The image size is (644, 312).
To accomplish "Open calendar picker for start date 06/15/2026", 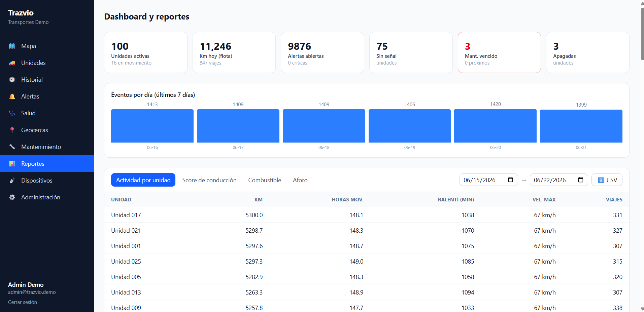I will pyautogui.click(x=510, y=180).
